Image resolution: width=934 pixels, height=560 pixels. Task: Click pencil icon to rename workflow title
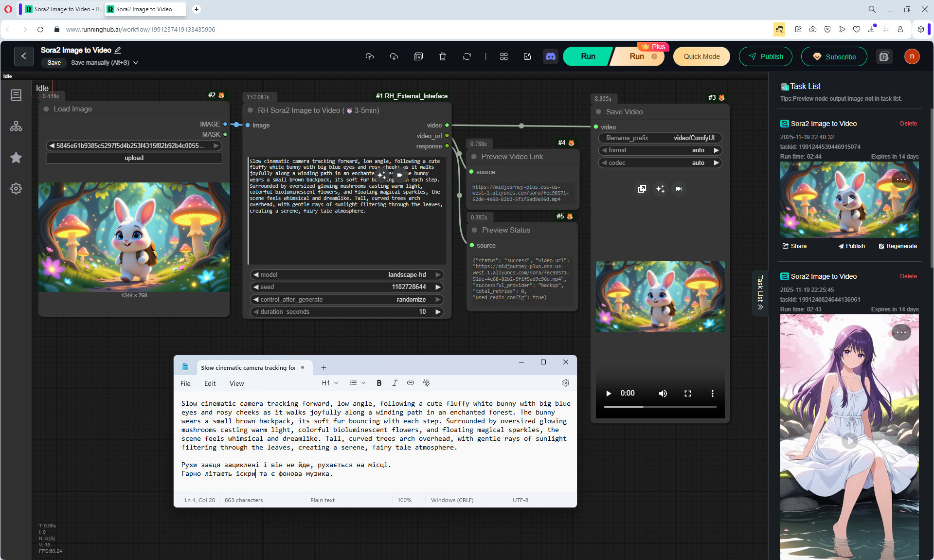tap(118, 50)
